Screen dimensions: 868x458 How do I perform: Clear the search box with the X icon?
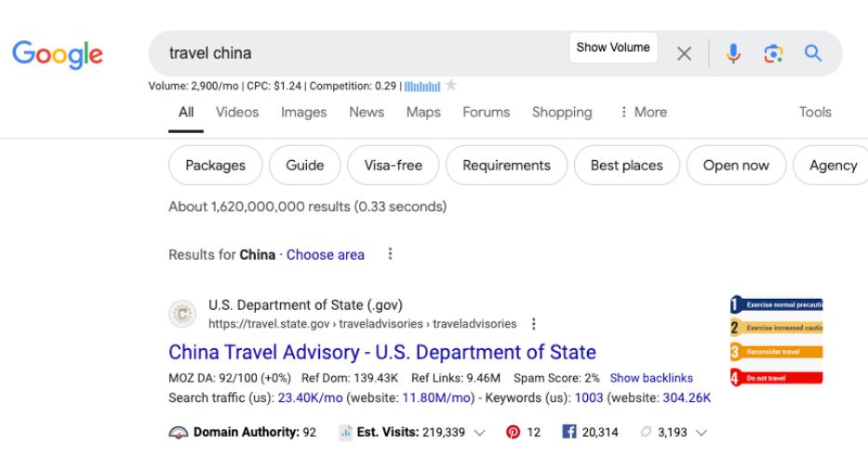tap(684, 54)
